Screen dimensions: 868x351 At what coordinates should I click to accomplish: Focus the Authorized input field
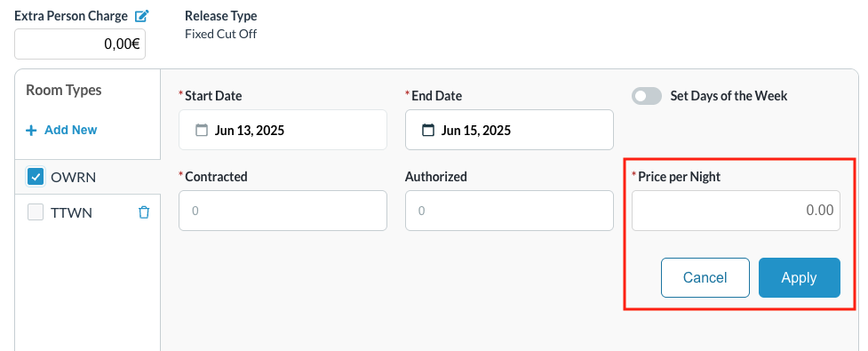(x=509, y=211)
